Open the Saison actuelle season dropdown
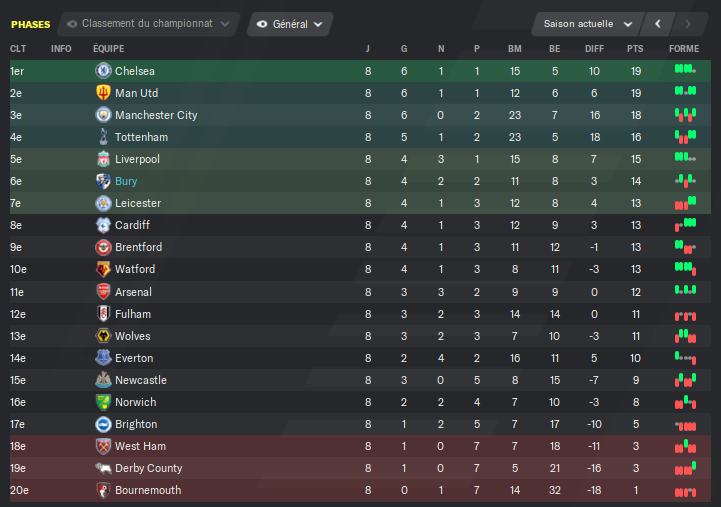The height and width of the screenshot is (507, 721). pos(587,24)
